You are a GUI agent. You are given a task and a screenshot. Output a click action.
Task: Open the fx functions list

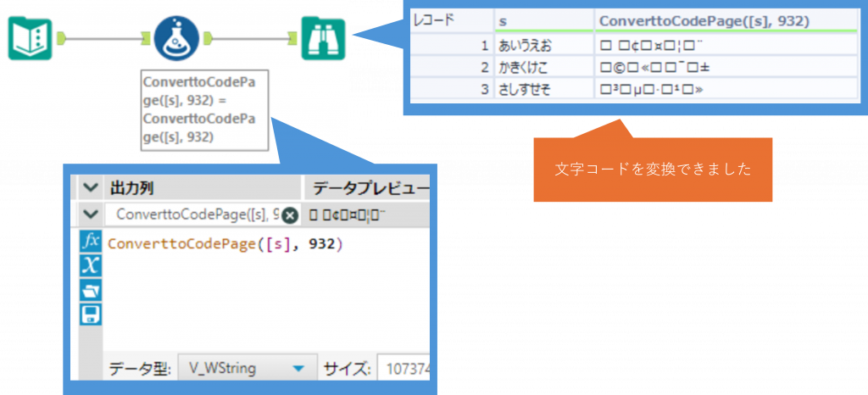pos(90,242)
